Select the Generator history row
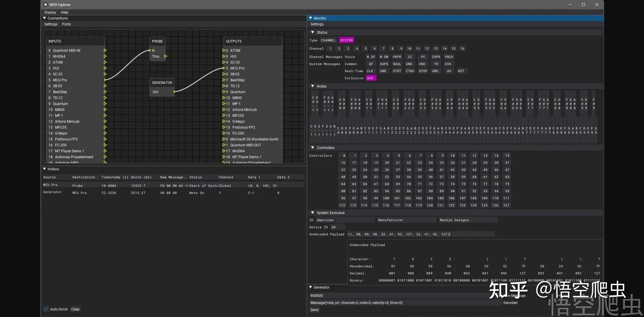 tap(173, 193)
